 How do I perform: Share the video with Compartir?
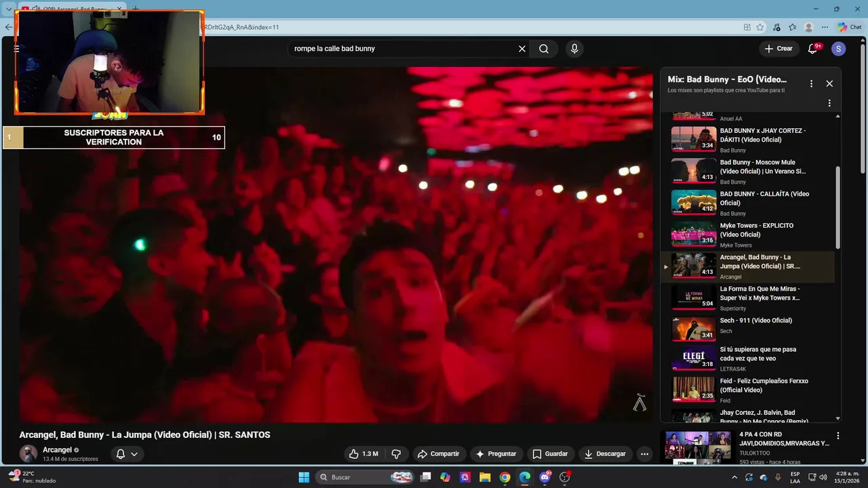(x=438, y=454)
